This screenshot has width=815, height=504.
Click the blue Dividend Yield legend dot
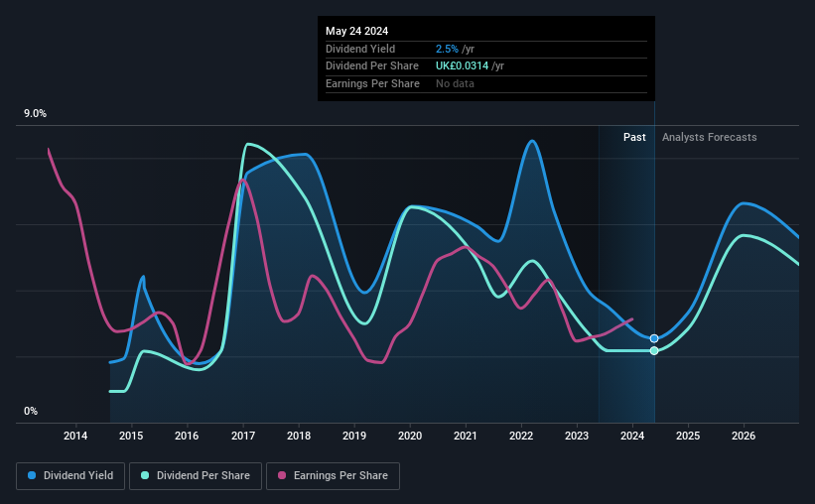[x=32, y=475]
